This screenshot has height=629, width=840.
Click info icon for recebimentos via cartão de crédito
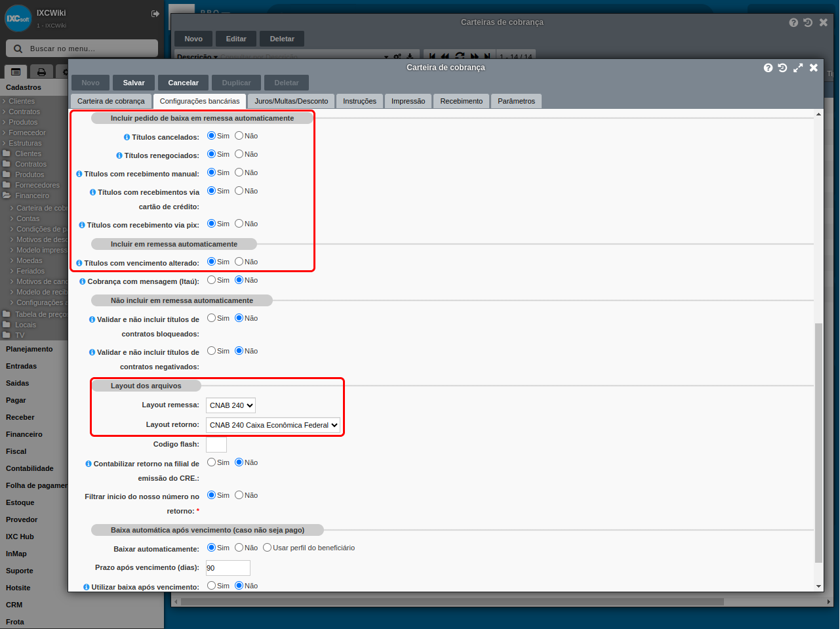click(x=92, y=192)
